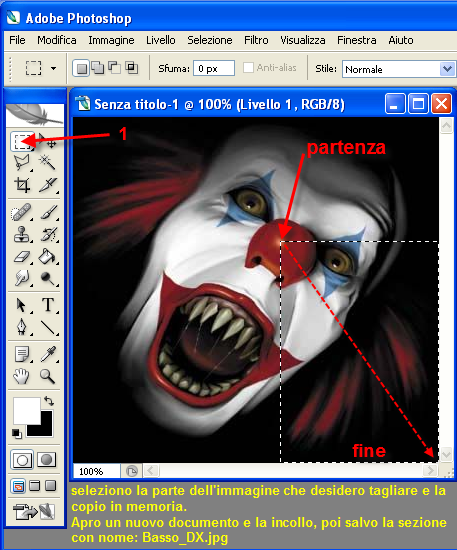This screenshot has height=550, width=457.
Task: Click the status bar preview icon
Action: click(x=132, y=471)
